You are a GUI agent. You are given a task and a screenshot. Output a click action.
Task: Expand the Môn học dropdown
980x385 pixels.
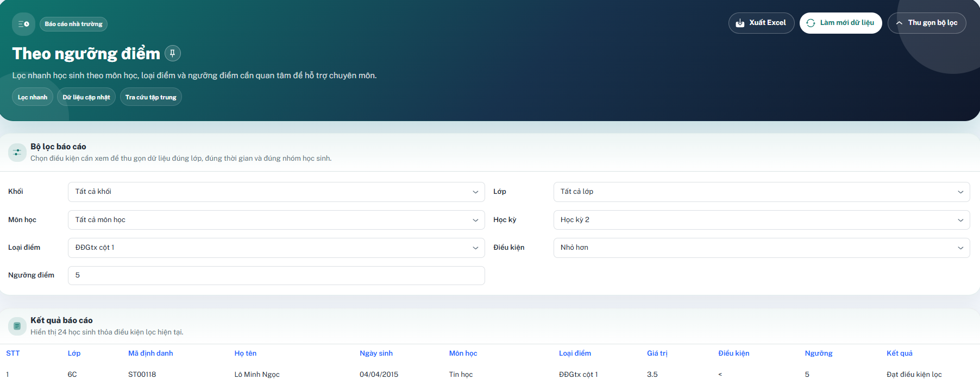coord(276,220)
